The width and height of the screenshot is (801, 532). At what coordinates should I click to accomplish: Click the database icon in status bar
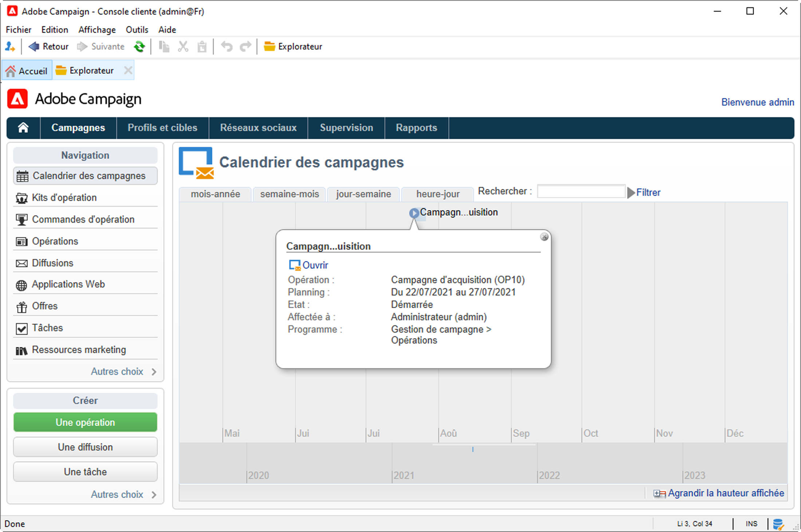coord(778,524)
